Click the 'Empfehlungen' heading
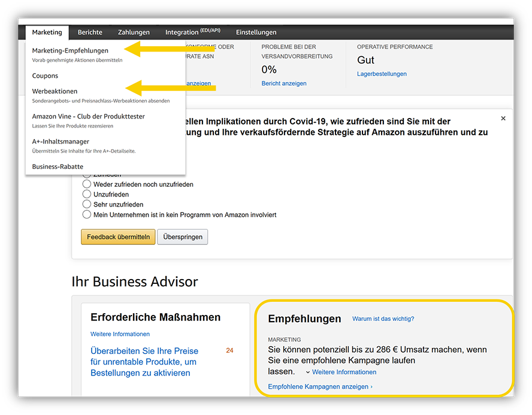Image resolution: width=532 pixels, height=415 pixels. (304, 319)
